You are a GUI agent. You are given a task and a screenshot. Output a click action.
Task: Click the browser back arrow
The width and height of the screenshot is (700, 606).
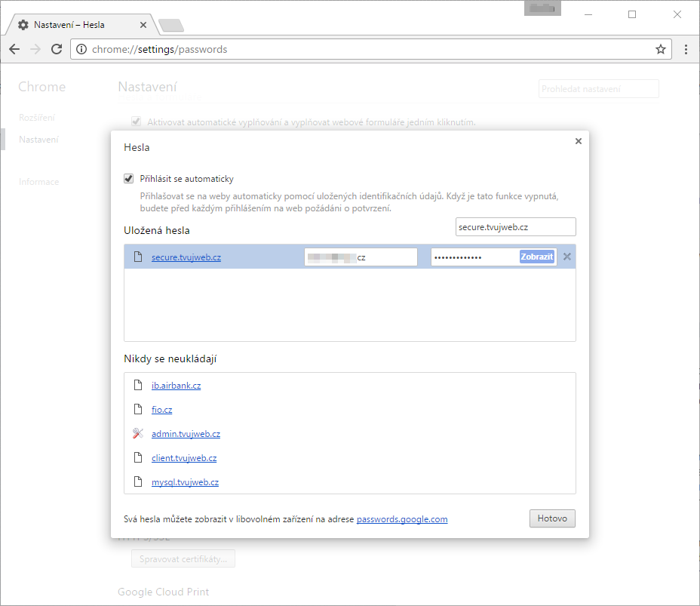(x=14, y=49)
